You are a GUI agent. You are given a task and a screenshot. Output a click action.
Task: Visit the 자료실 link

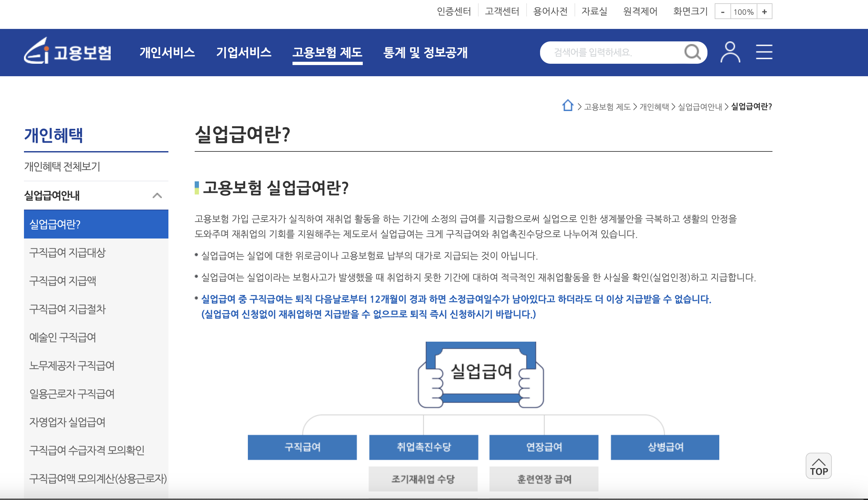pos(595,11)
